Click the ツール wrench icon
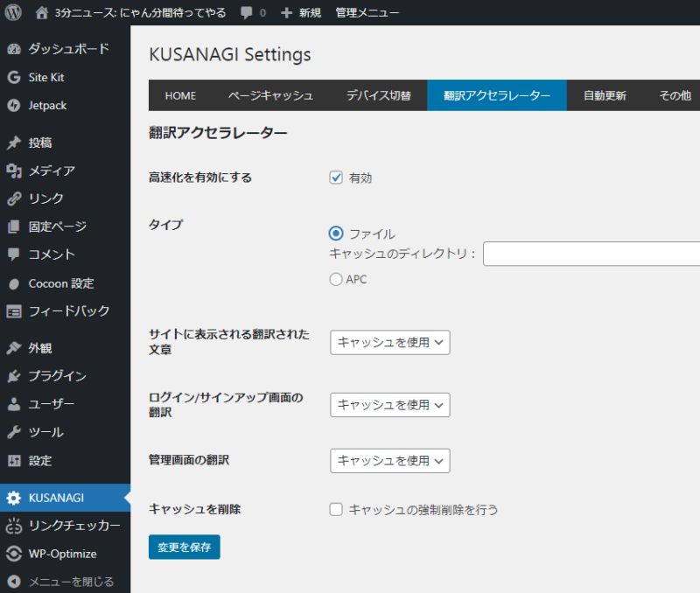Viewport: 700px width, 593px height. [14, 432]
